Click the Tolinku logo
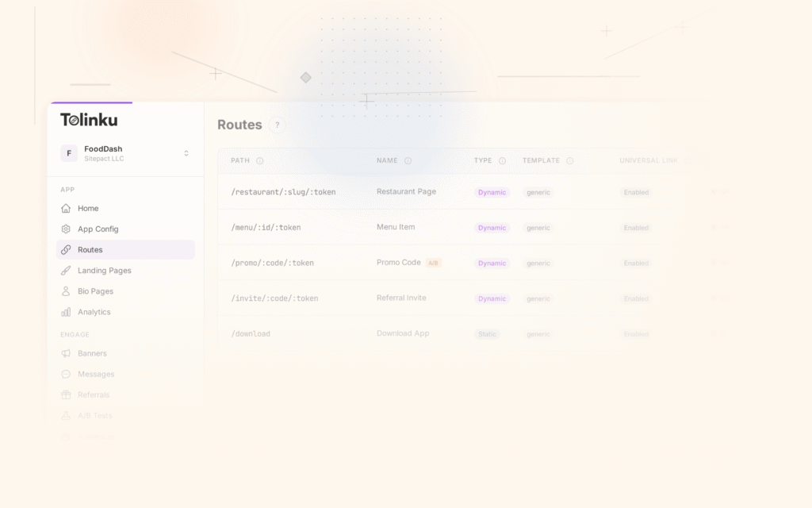The image size is (812, 508). tap(89, 118)
